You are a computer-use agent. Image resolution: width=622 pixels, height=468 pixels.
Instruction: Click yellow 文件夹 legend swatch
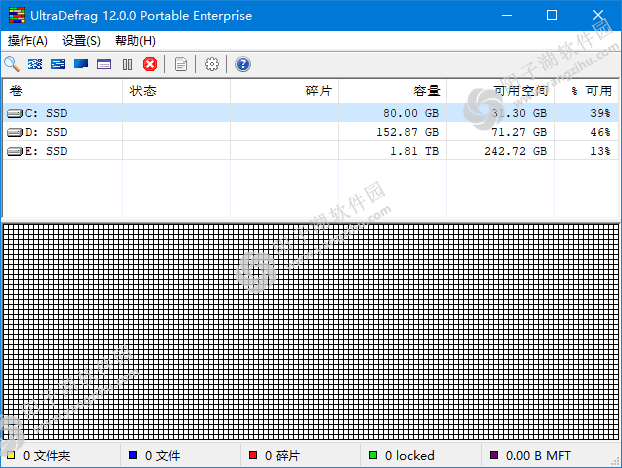pyautogui.click(x=11, y=455)
